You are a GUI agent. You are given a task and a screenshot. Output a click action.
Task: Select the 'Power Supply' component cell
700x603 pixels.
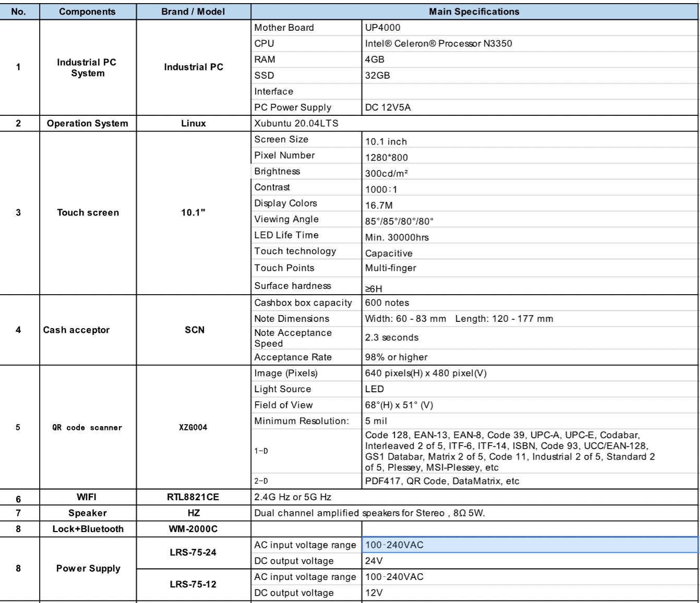(88, 569)
